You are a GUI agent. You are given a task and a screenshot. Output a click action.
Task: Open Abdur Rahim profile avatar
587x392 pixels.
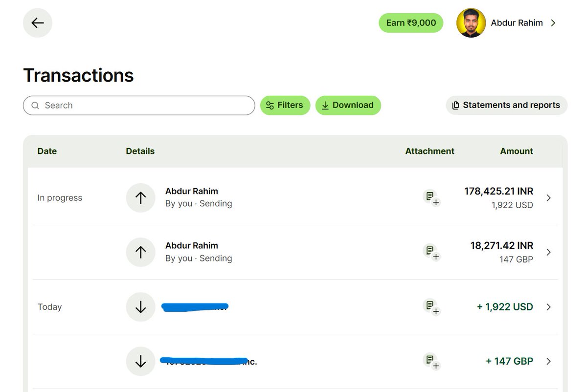(x=471, y=23)
